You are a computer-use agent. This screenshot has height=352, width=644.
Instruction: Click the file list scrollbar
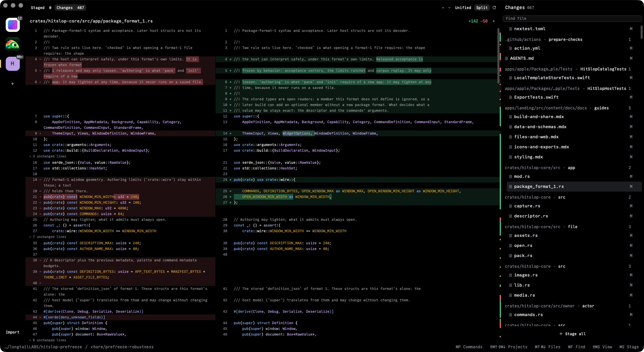coord(641,32)
